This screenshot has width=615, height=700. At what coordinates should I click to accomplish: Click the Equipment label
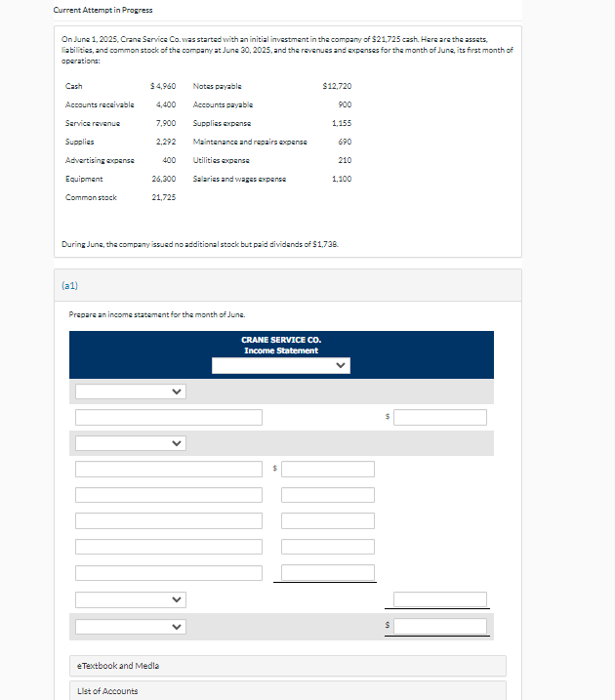[x=84, y=179]
